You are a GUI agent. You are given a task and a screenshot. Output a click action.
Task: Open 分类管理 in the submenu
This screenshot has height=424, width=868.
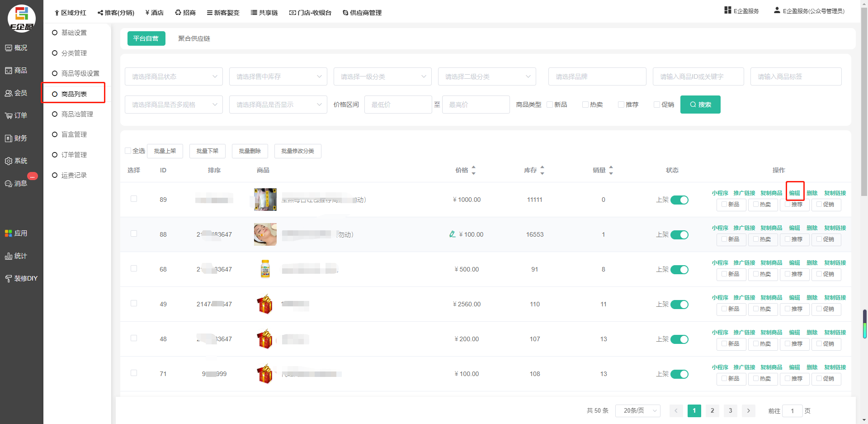74,53
